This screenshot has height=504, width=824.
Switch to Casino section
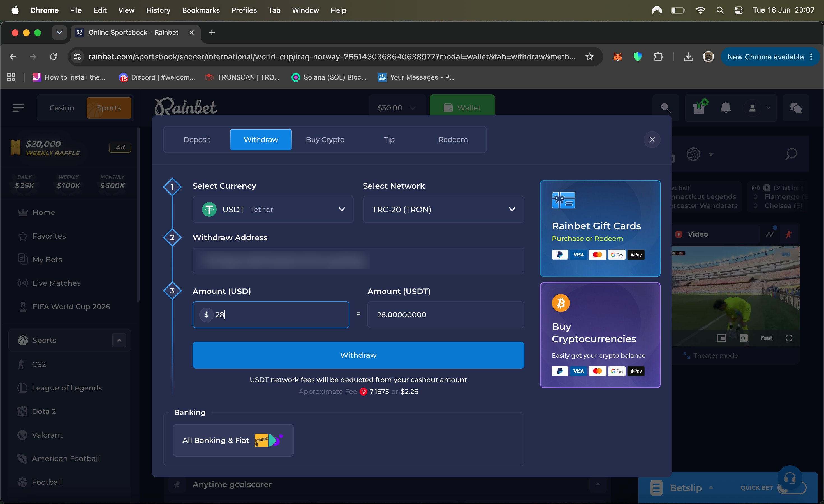coord(62,108)
